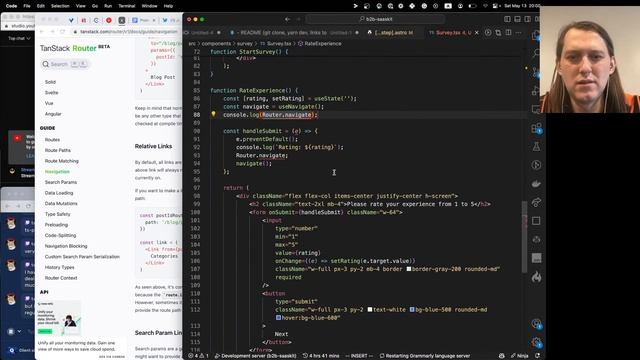Image resolution: width=640 pixels, height=360 pixels.
Task: Toggle the secondary side bar layout button
Action: 528,19
